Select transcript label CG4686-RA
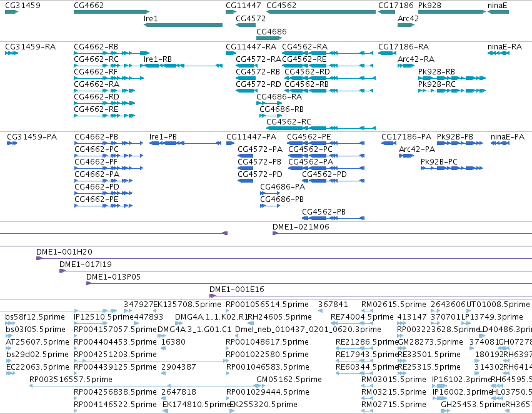 279,97
